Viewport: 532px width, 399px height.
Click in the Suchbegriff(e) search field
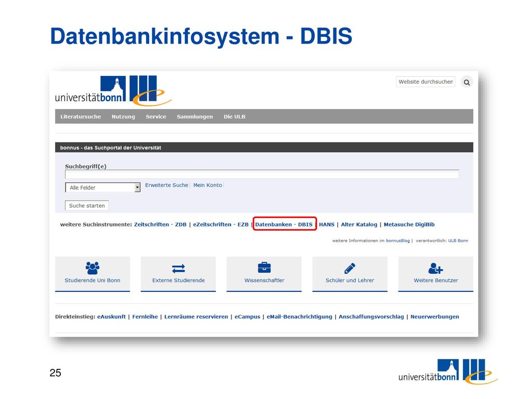262,175
